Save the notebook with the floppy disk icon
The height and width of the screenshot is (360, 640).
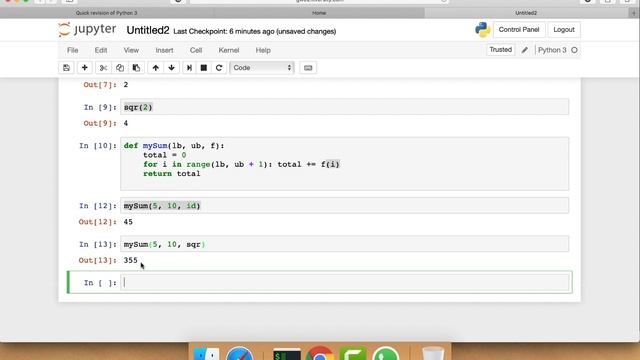(x=67, y=68)
